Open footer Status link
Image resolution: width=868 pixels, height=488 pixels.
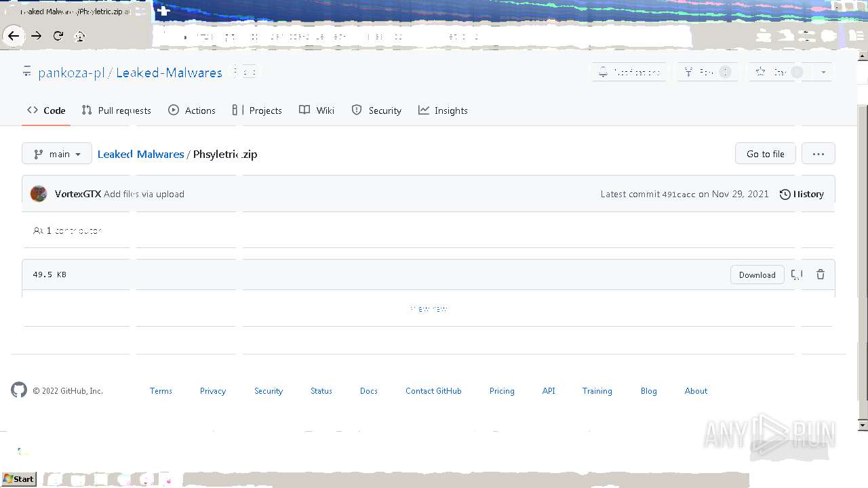(321, 391)
